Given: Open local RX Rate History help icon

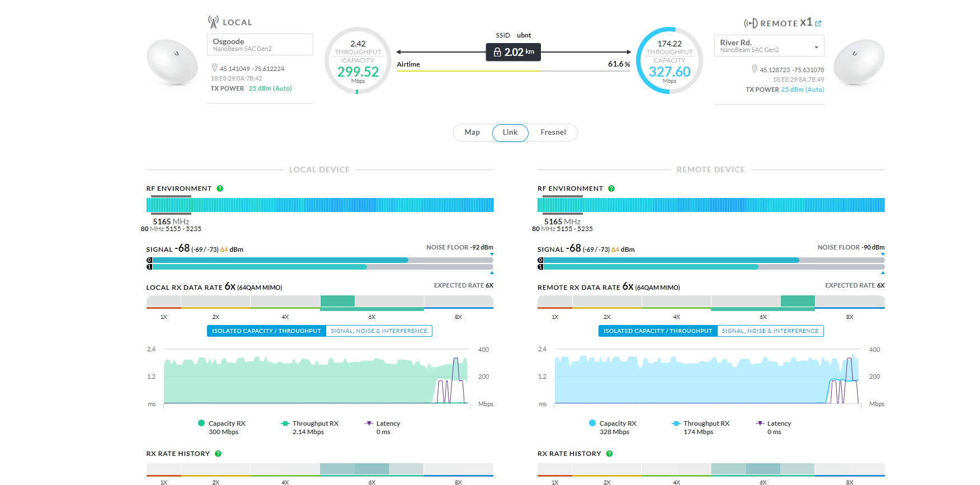Looking at the screenshot, I should [218, 454].
